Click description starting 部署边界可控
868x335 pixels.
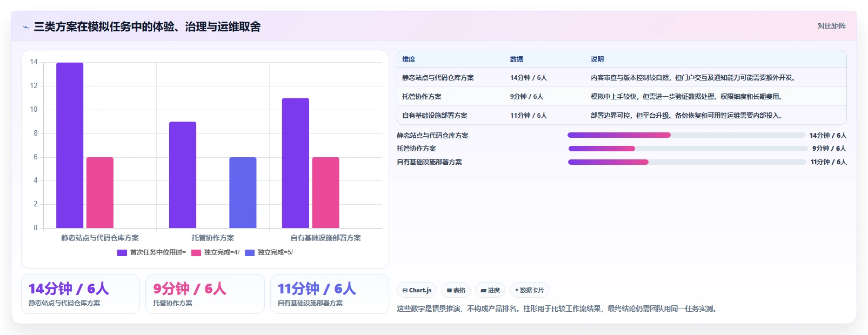(x=686, y=116)
